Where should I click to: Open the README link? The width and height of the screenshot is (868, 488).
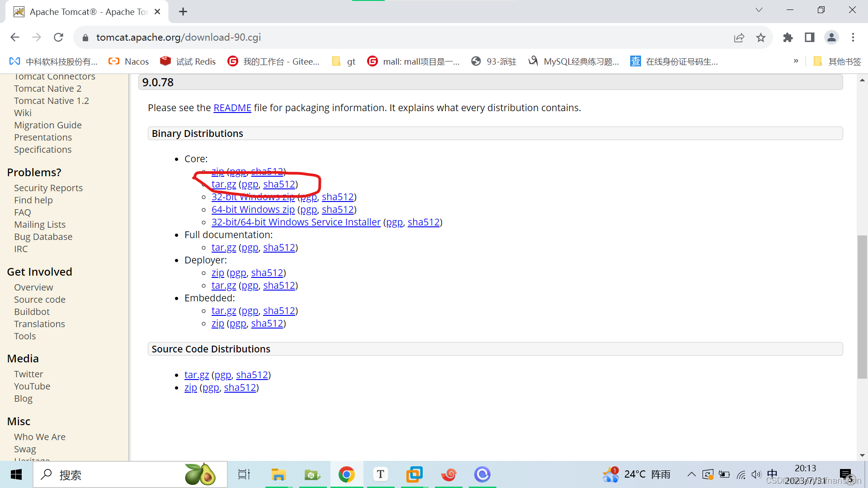(232, 108)
